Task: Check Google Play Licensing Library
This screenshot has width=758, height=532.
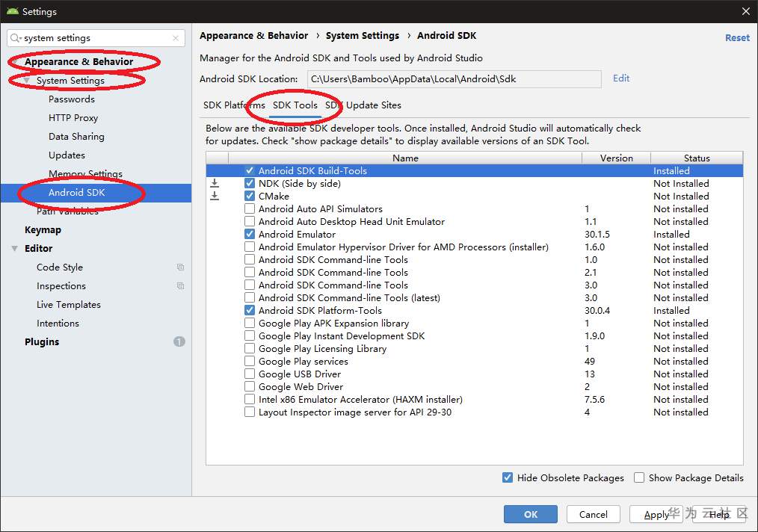Action: point(250,349)
